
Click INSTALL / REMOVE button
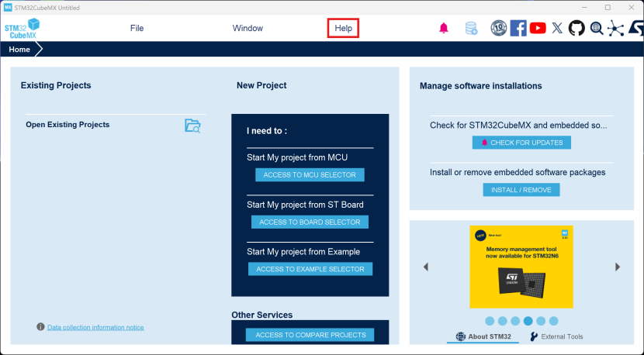(521, 190)
